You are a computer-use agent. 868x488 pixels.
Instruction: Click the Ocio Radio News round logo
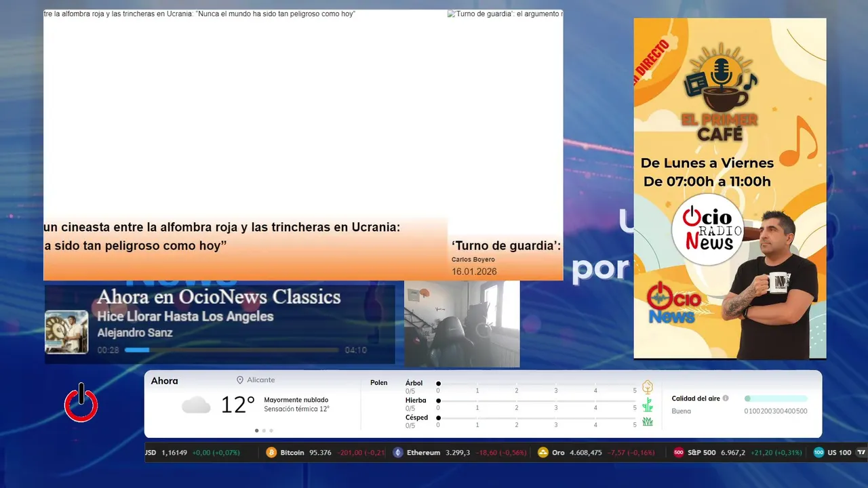click(x=707, y=230)
